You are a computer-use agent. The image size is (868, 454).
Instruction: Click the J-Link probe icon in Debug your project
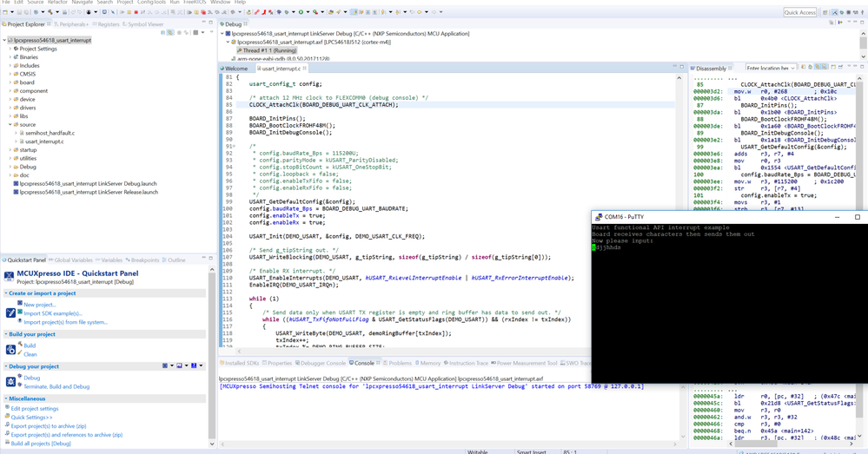[194, 365]
